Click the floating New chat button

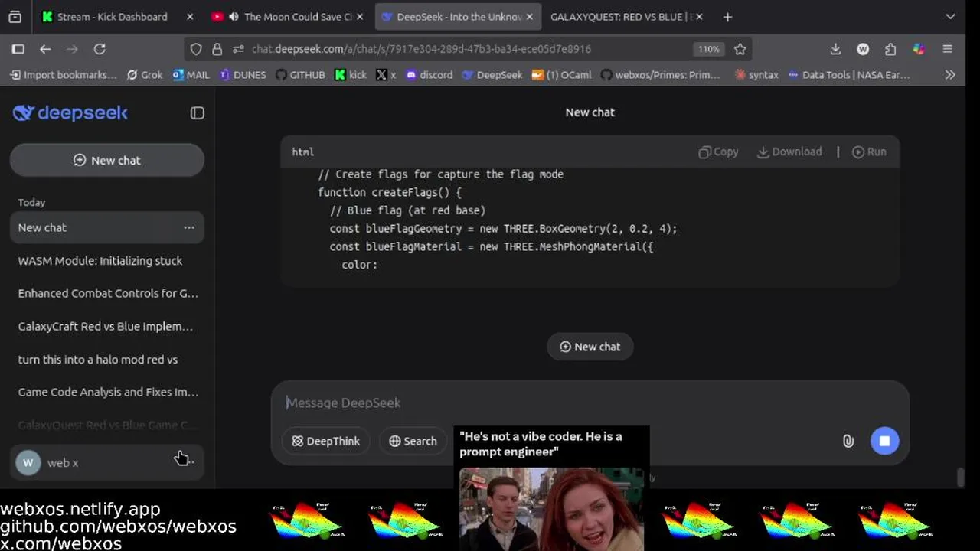click(590, 347)
